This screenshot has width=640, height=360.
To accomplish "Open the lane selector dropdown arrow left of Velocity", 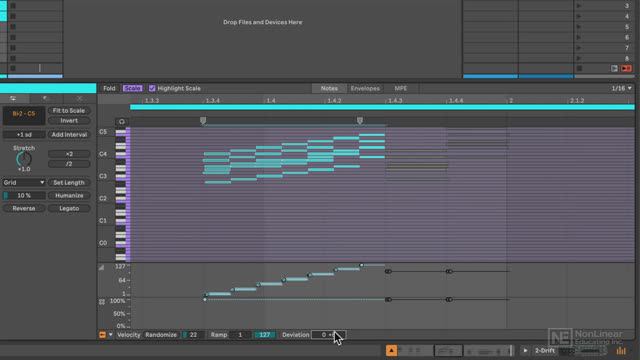I will 110,335.
